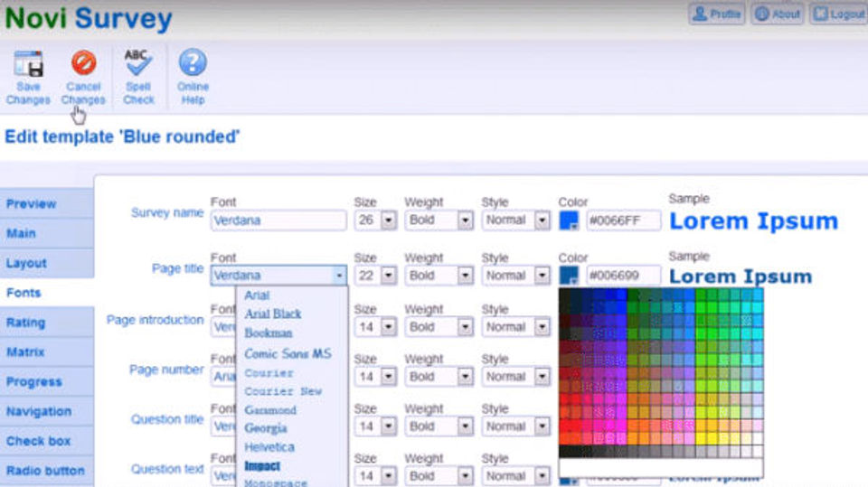Switch to the Preview tab
The height and width of the screenshot is (487, 868).
pyautogui.click(x=47, y=203)
